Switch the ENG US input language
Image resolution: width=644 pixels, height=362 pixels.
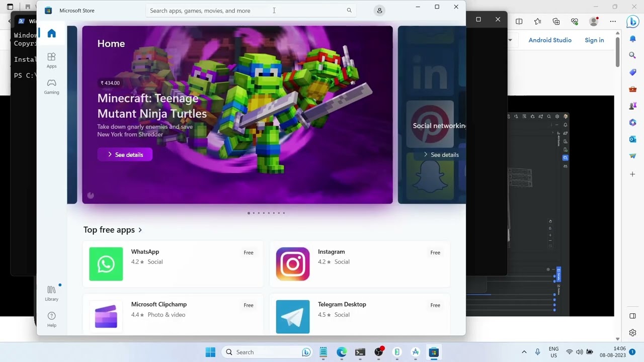(553, 352)
